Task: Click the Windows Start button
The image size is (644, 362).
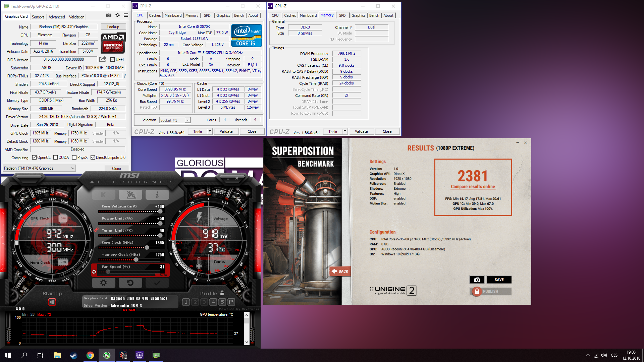Action: (x=8, y=355)
